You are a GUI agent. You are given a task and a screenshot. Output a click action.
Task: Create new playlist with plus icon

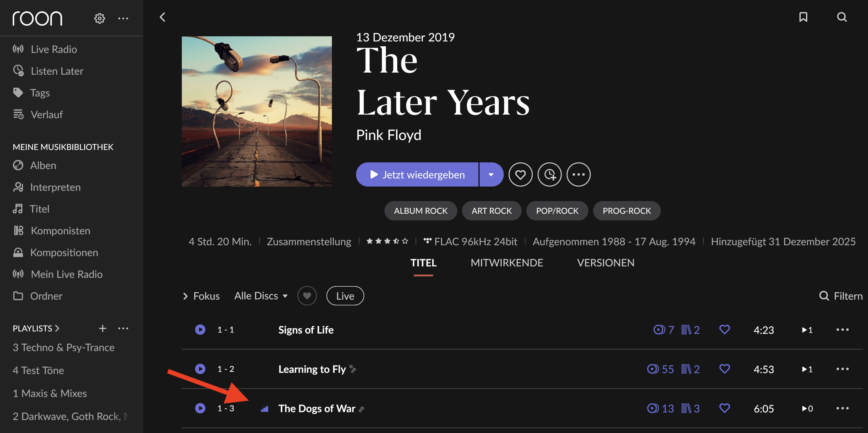click(102, 328)
